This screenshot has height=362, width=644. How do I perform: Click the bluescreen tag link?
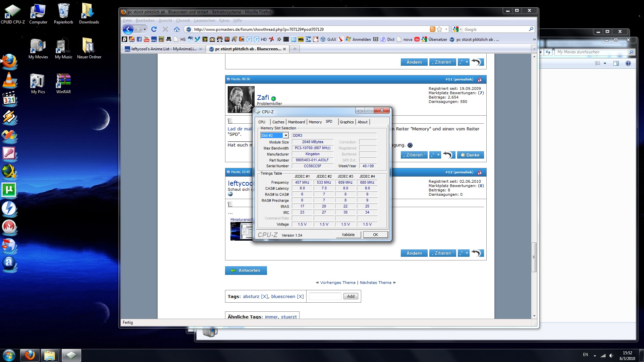tap(283, 296)
